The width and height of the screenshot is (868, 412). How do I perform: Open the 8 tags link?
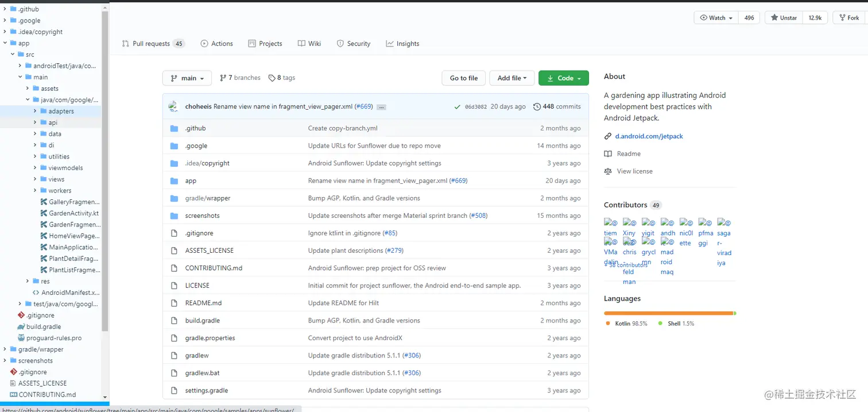[282, 78]
